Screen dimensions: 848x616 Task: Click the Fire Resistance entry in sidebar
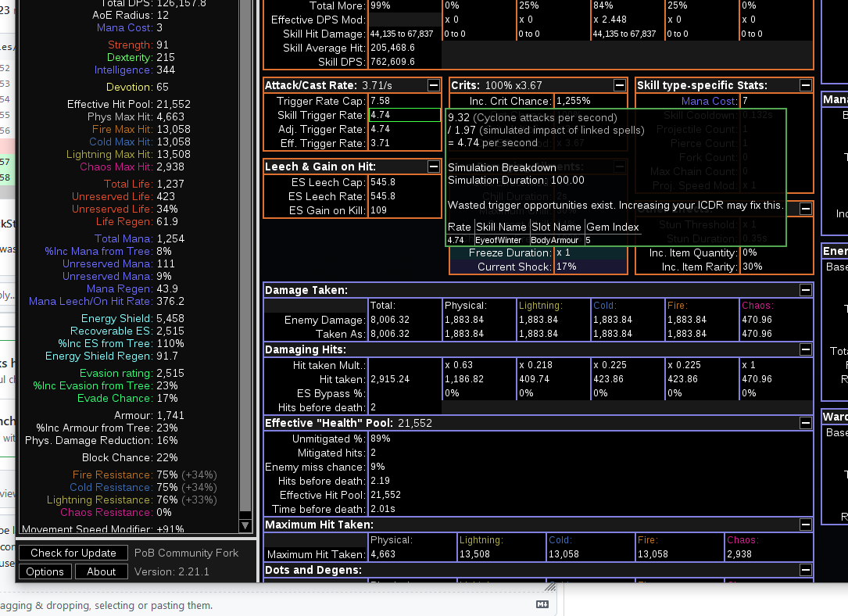(x=145, y=475)
